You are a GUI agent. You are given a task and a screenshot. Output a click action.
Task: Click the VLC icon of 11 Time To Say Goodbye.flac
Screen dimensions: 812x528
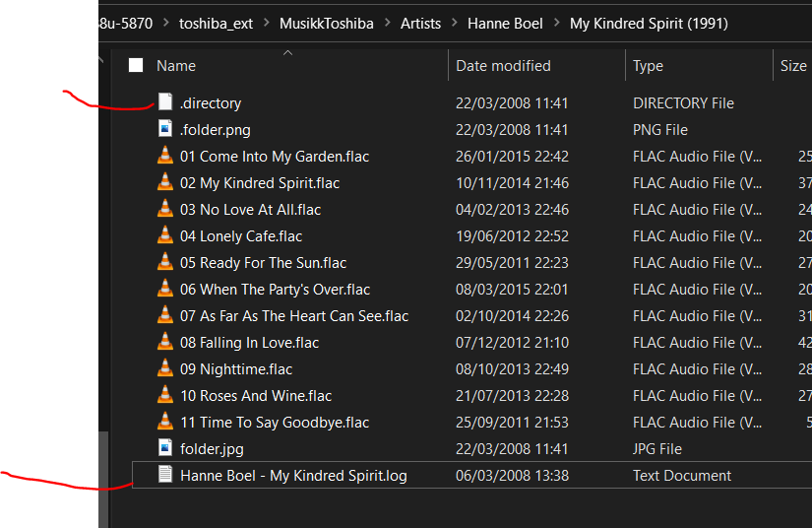pos(165,422)
